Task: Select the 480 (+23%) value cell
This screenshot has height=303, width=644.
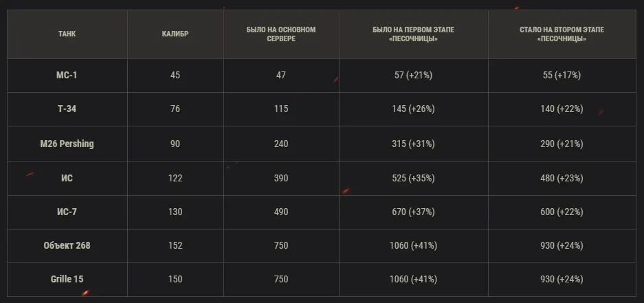Action: (562, 178)
